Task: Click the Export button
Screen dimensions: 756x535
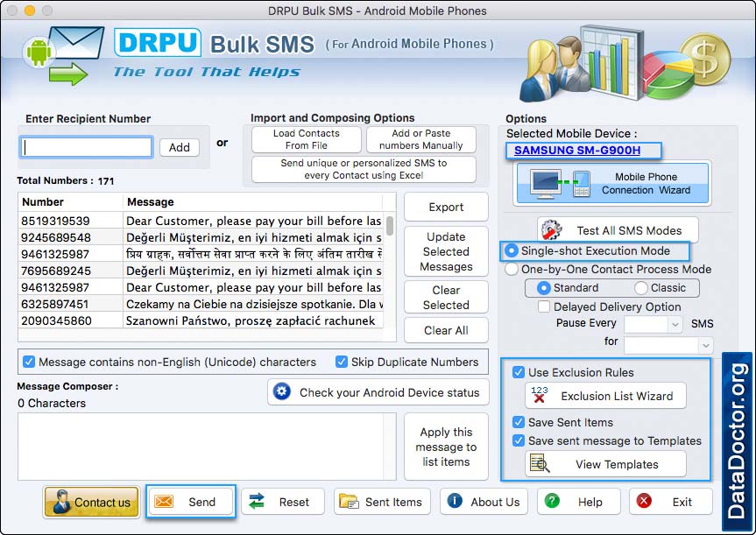Action: pyautogui.click(x=446, y=207)
